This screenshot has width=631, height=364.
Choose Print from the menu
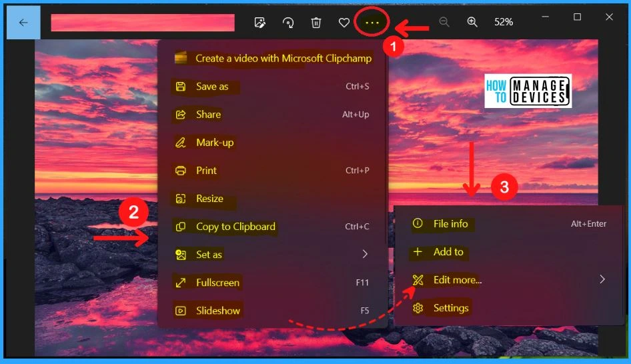273,171
